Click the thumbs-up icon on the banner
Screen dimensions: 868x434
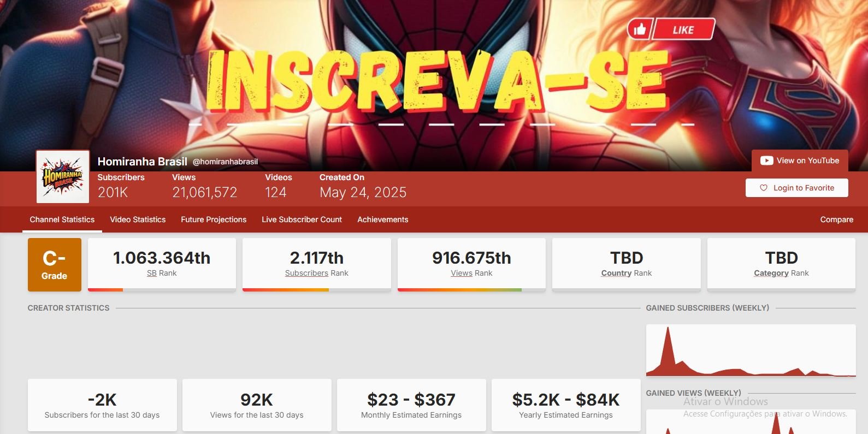639,29
